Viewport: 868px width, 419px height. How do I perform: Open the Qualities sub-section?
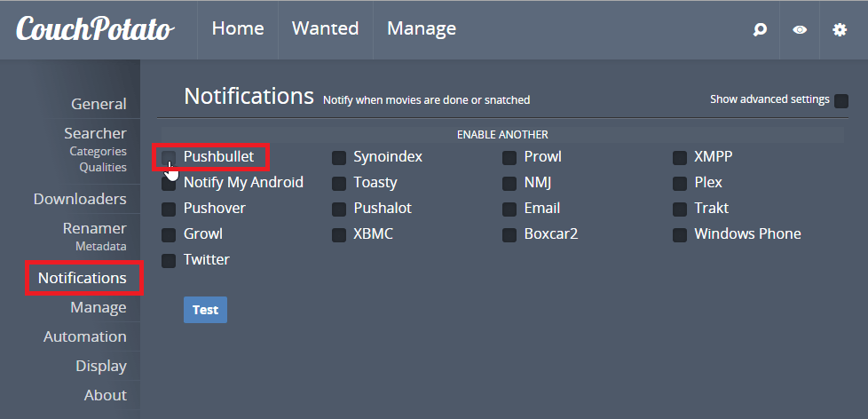coord(103,167)
